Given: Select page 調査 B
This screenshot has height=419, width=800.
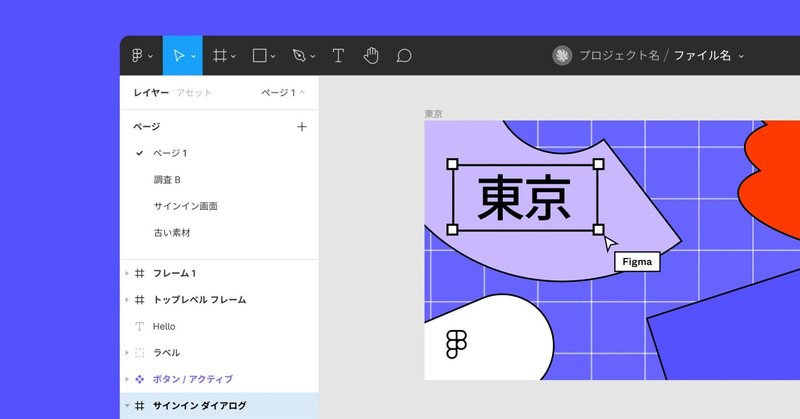Looking at the screenshot, I should 167,180.
